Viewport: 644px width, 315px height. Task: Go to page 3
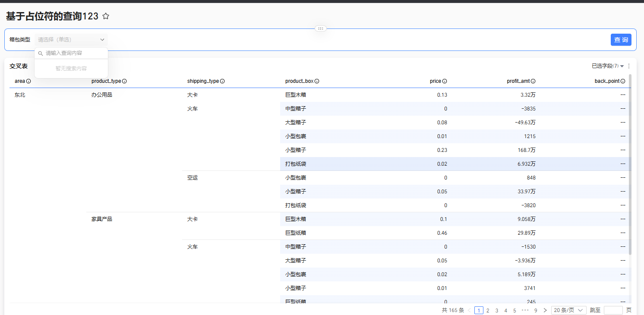click(497, 310)
